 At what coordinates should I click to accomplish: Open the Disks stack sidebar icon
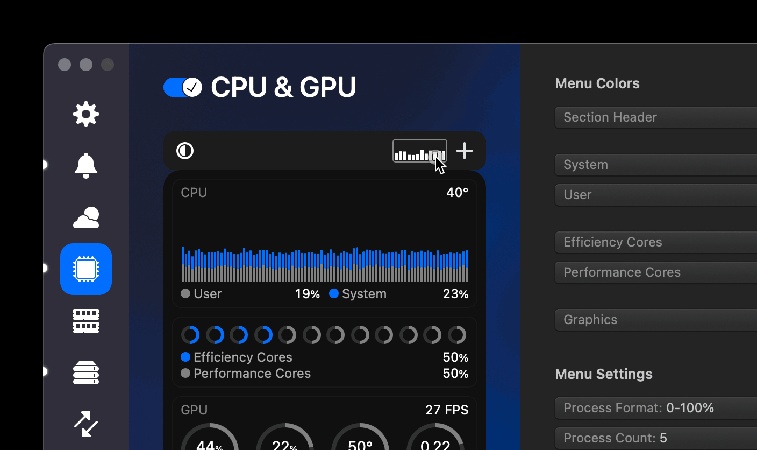click(86, 373)
